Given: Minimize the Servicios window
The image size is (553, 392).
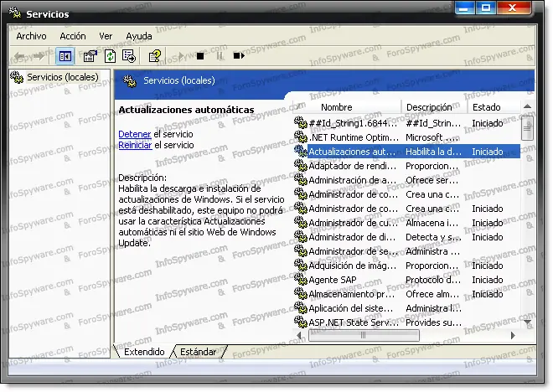Looking at the screenshot, I should tap(465, 8).
